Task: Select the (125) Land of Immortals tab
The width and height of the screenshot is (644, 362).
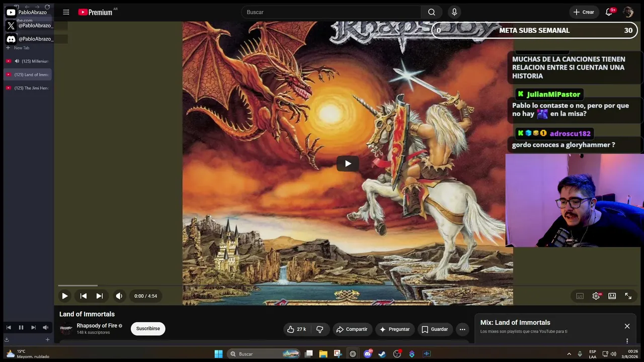Action: (x=28, y=74)
